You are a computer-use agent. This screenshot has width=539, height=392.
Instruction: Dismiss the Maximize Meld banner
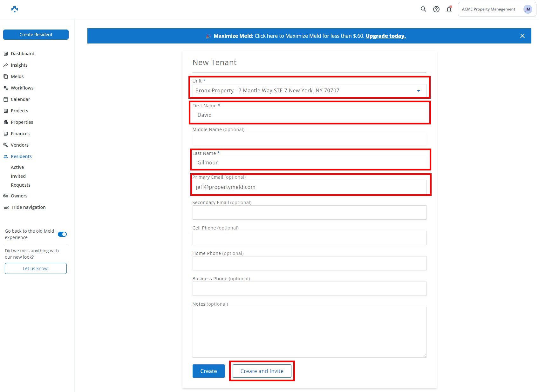pos(522,36)
